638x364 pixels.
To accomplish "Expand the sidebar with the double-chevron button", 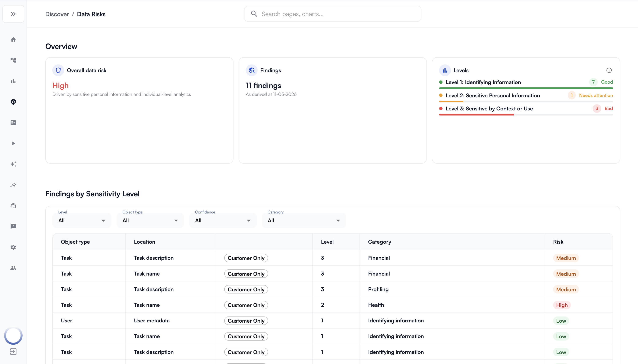I will pyautogui.click(x=13, y=14).
